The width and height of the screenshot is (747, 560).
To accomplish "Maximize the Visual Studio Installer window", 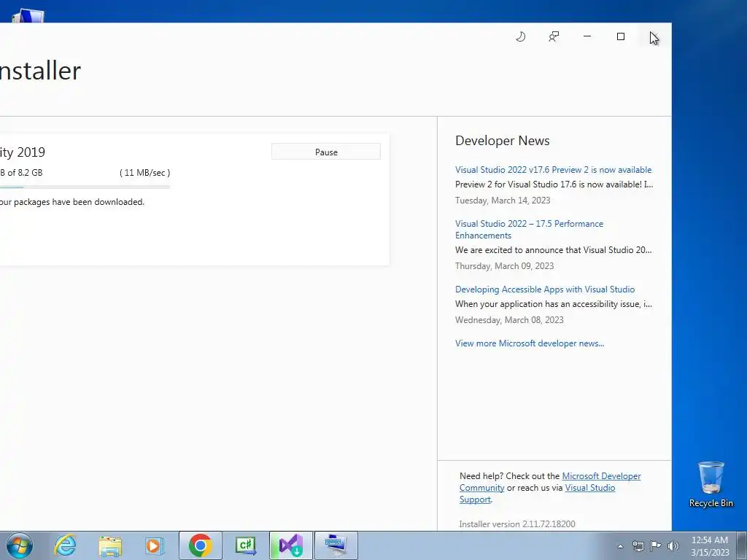I will coord(620,36).
